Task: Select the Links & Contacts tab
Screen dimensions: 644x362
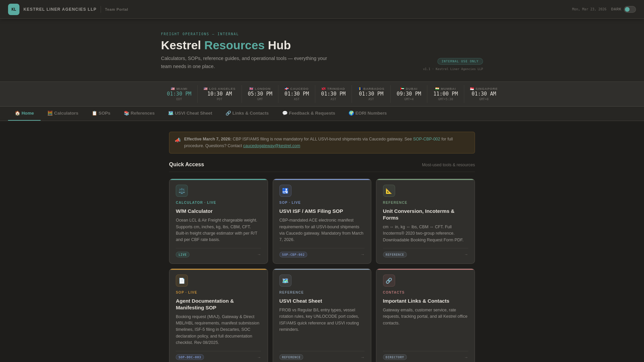Action: click(x=247, y=113)
